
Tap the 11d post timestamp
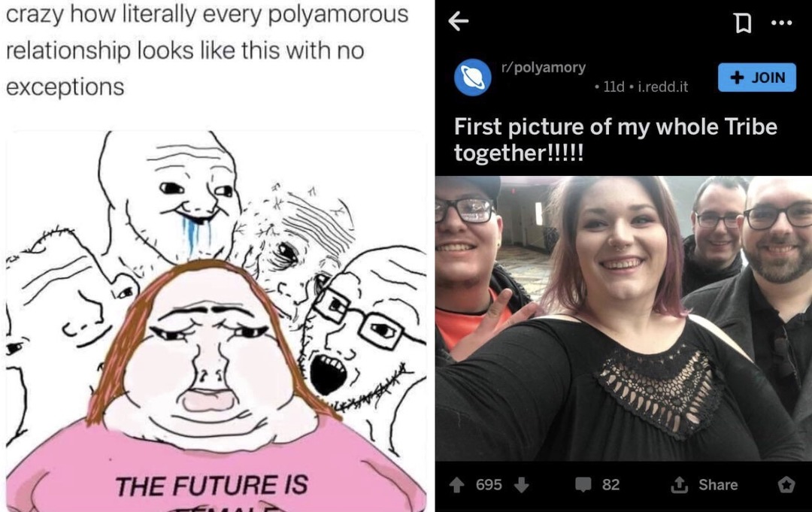tap(614, 87)
